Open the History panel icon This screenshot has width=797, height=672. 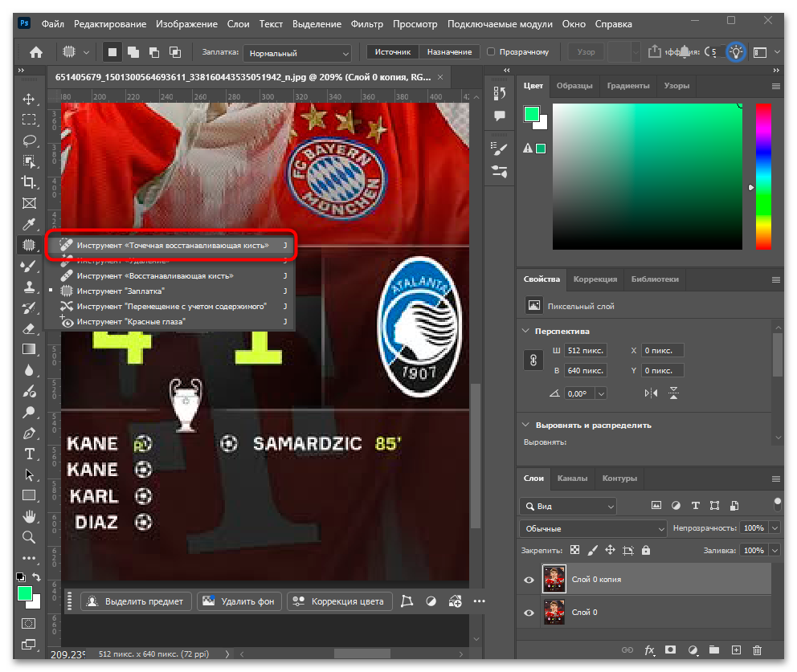tap(499, 93)
